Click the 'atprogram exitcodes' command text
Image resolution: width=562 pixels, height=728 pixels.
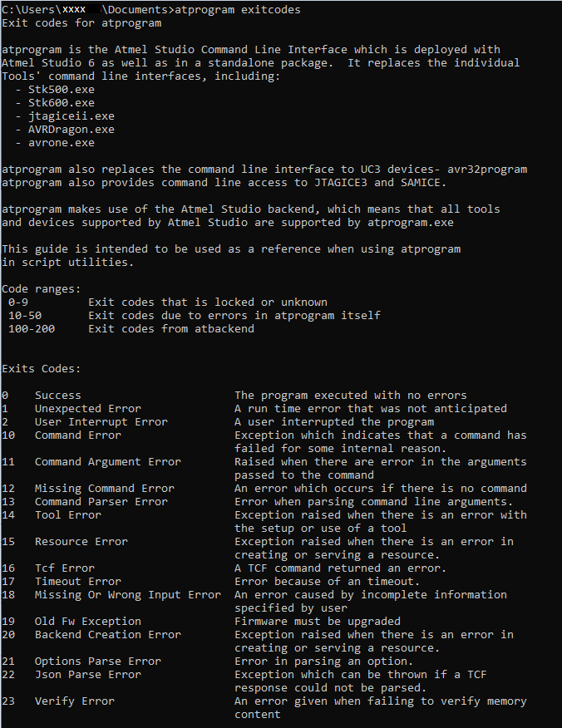pos(238,10)
